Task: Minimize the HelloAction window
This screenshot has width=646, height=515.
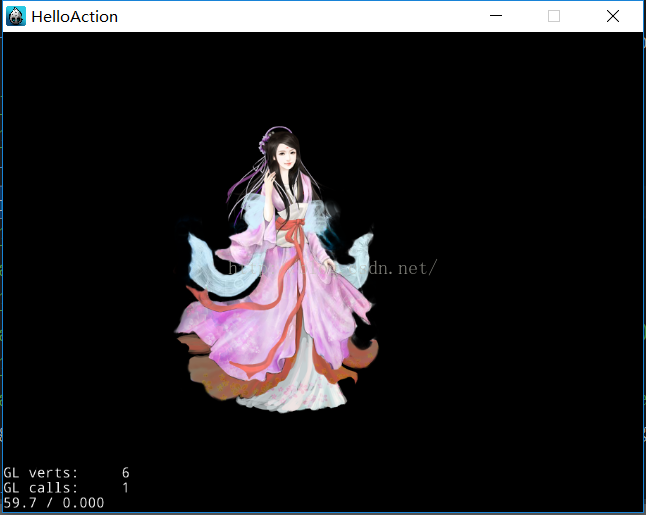Action: tap(496, 16)
